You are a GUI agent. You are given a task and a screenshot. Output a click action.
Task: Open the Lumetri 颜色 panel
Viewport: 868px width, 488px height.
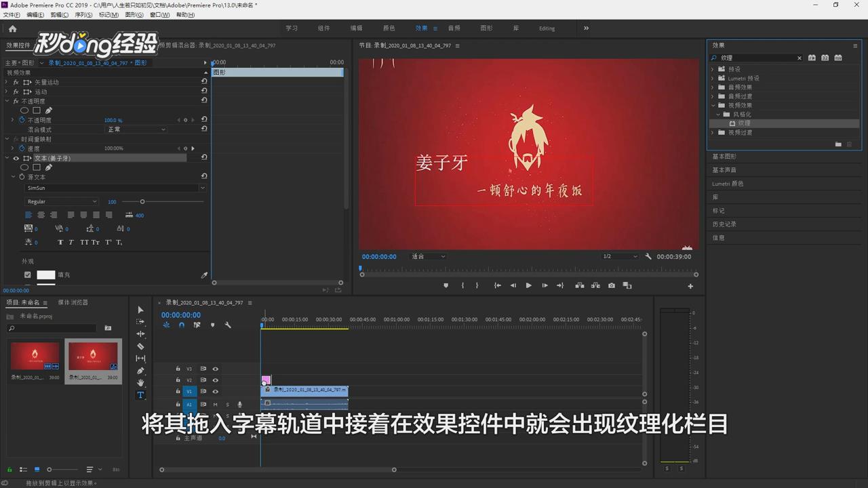(x=728, y=184)
